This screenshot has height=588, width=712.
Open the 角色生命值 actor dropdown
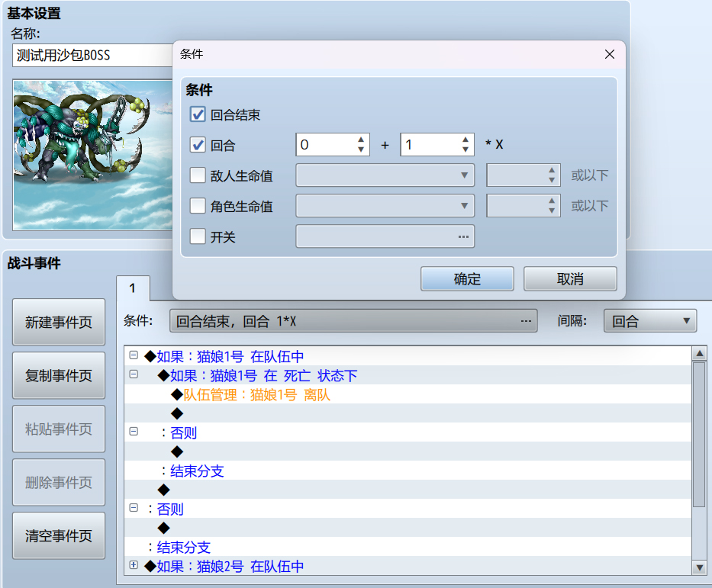pos(385,206)
